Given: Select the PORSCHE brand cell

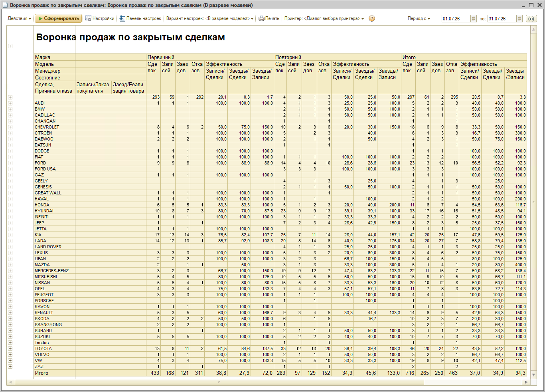Looking at the screenshot, I should click(54, 301).
